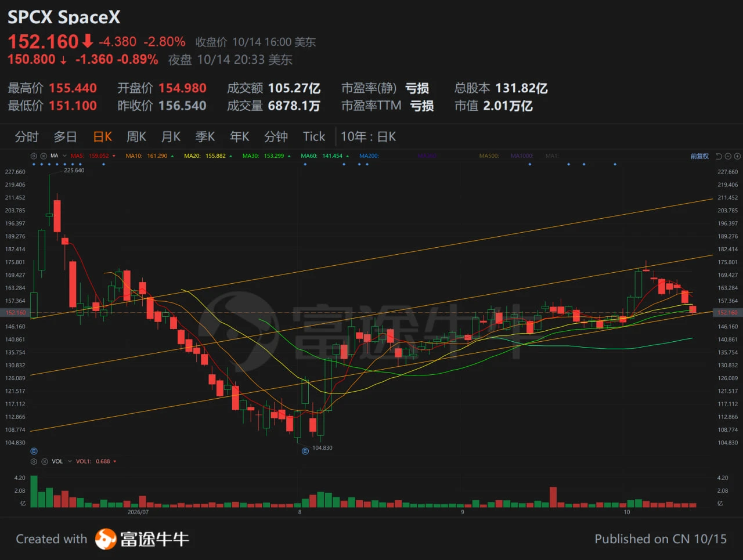Screen dimensions: 743x560
Task: Expand the MA indicator dropdown arrow
Action: pos(64,156)
